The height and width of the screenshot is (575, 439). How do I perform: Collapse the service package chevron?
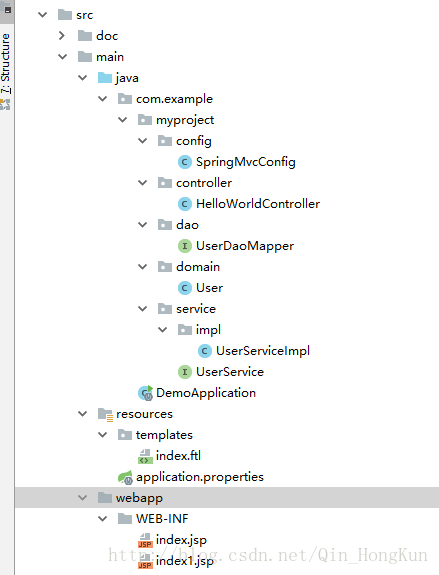(x=143, y=309)
